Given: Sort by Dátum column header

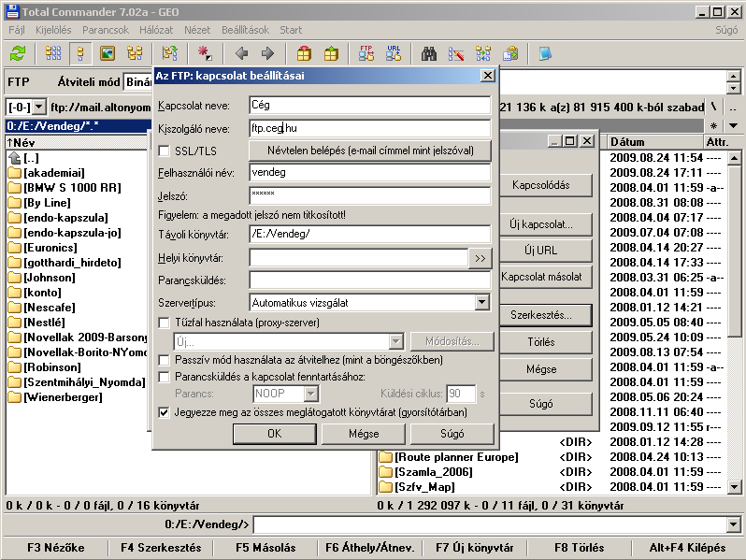Looking at the screenshot, I should coord(655,142).
